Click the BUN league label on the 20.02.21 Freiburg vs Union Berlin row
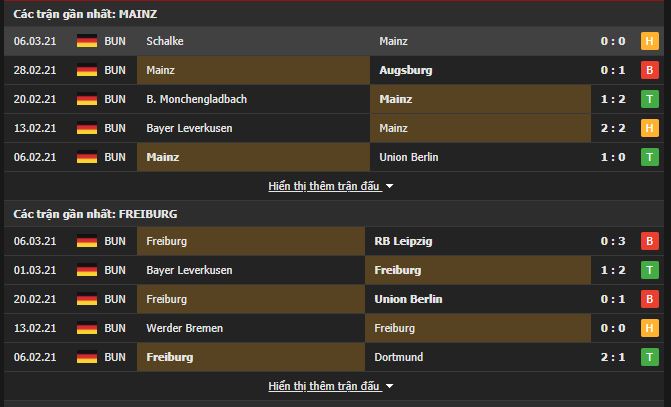The width and height of the screenshot is (671, 407). click(x=115, y=299)
